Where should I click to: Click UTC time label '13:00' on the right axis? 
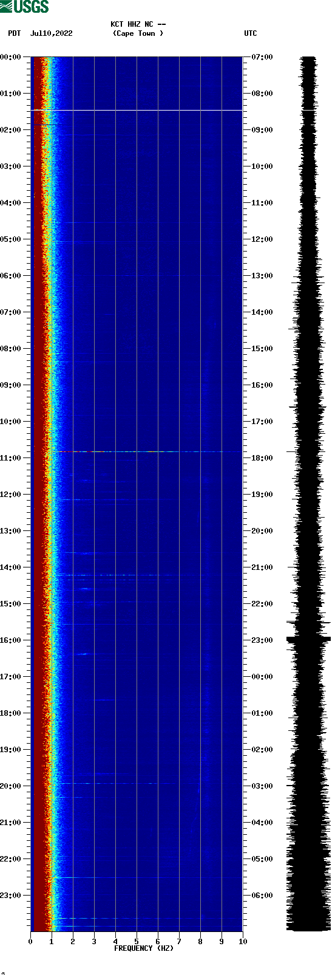pyautogui.click(x=262, y=276)
